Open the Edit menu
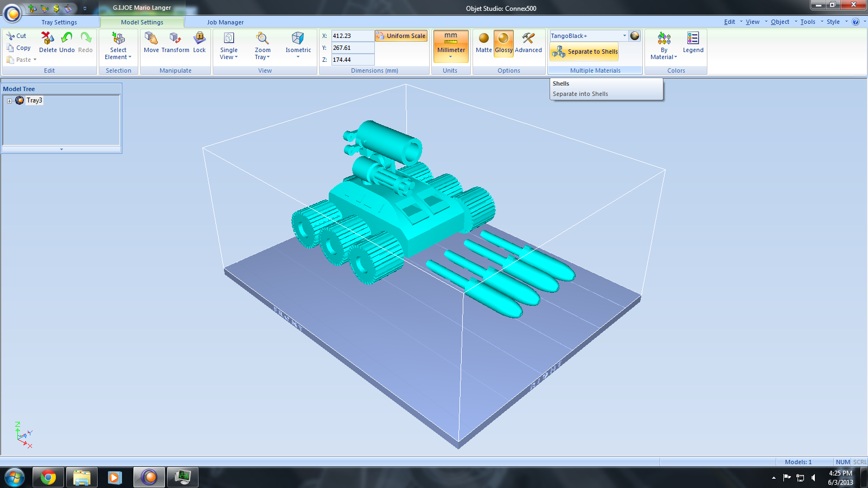Image resolution: width=868 pixels, height=488 pixels. (730, 22)
